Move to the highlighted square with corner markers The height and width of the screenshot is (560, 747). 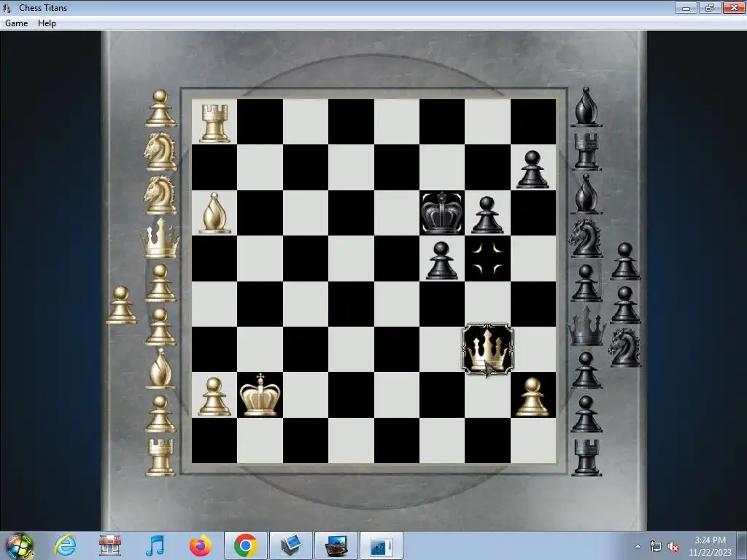coord(487,259)
